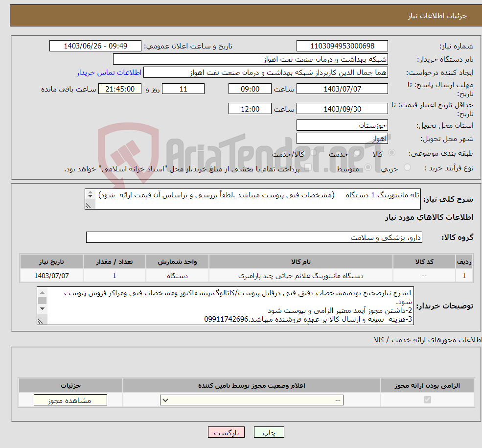Click the resize handle of buyer notes
The height and width of the screenshot is (448, 482).
click(x=40, y=321)
